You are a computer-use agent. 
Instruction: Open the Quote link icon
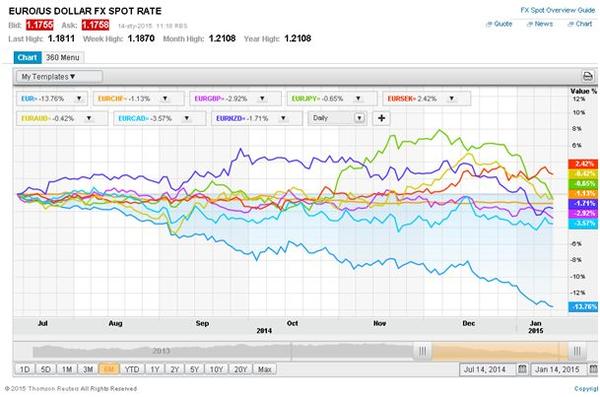pyautogui.click(x=489, y=24)
